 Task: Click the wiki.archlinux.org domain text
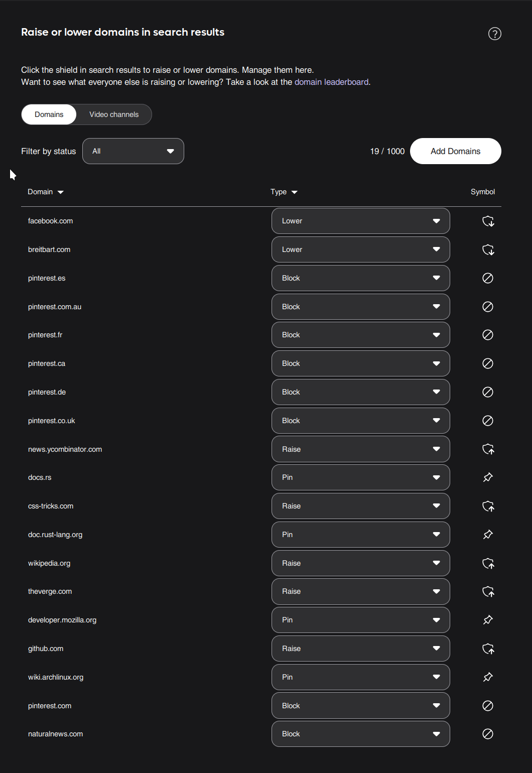tap(56, 677)
